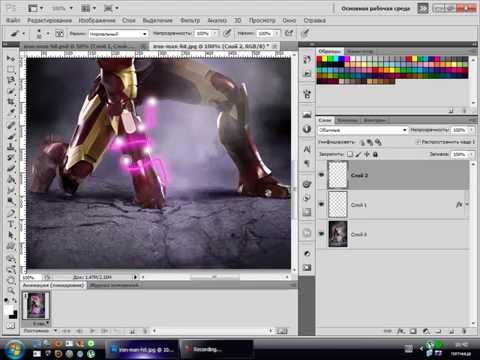Open the Файл menu

point(13,21)
